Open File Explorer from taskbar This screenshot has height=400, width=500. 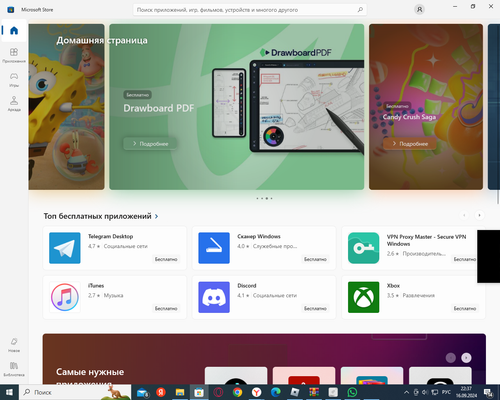(x=180, y=392)
